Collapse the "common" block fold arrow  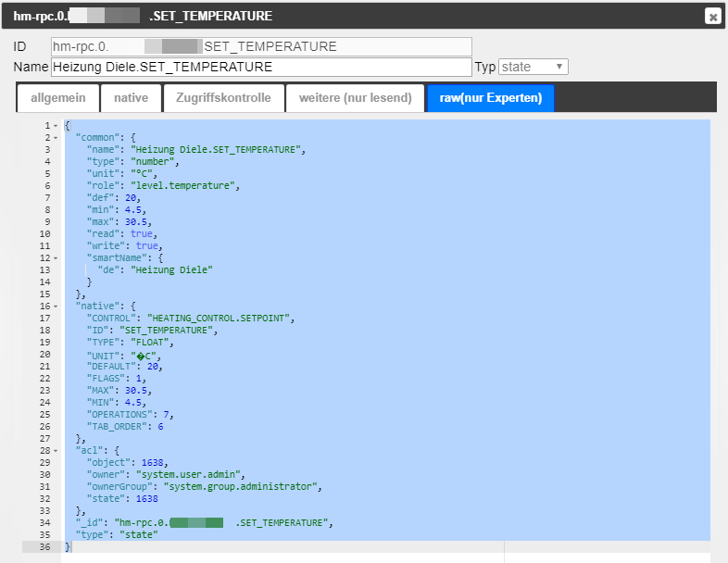coord(56,138)
